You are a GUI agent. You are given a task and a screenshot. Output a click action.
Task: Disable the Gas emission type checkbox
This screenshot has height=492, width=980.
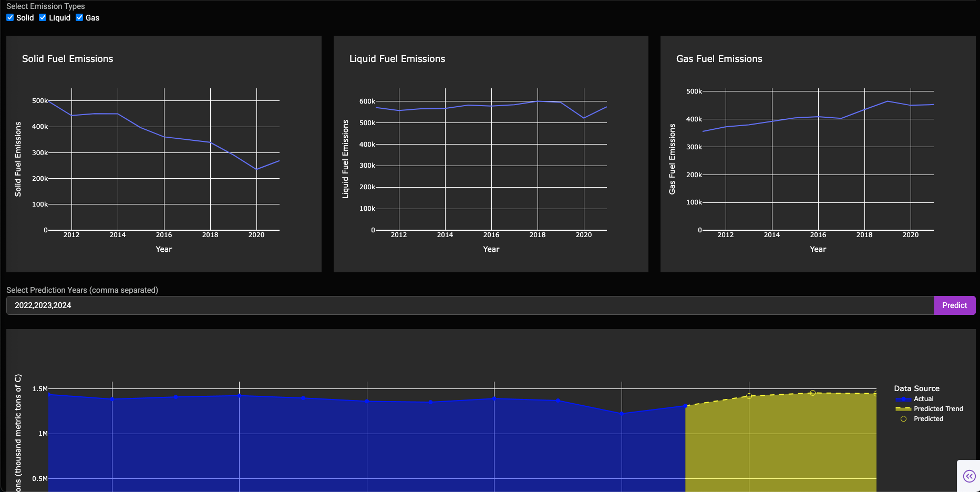pos(79,17)
